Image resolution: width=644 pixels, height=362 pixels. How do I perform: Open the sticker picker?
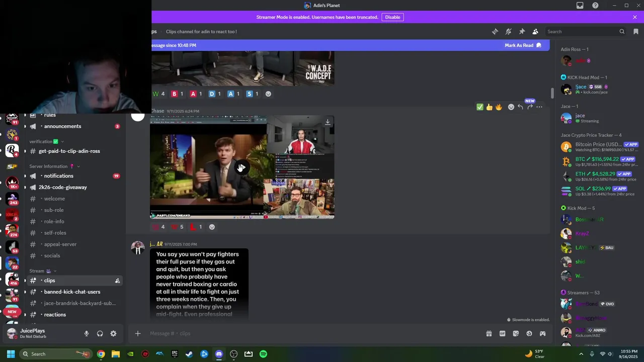tap(516, 333)
